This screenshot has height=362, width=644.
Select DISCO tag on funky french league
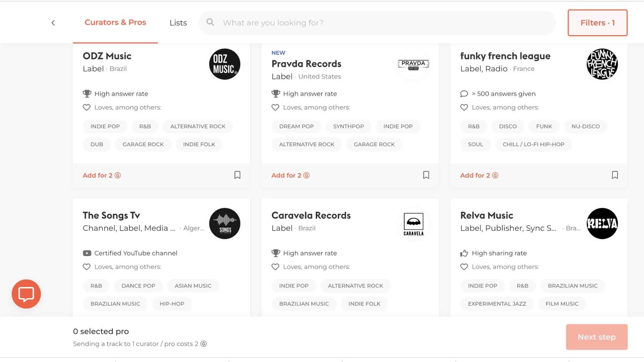pyautogui.click(x=508, y=126)
